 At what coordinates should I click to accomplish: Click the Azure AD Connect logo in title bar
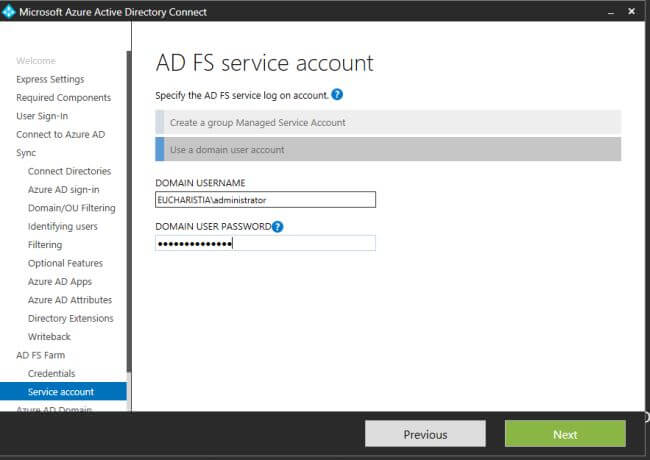pos(8,11)
